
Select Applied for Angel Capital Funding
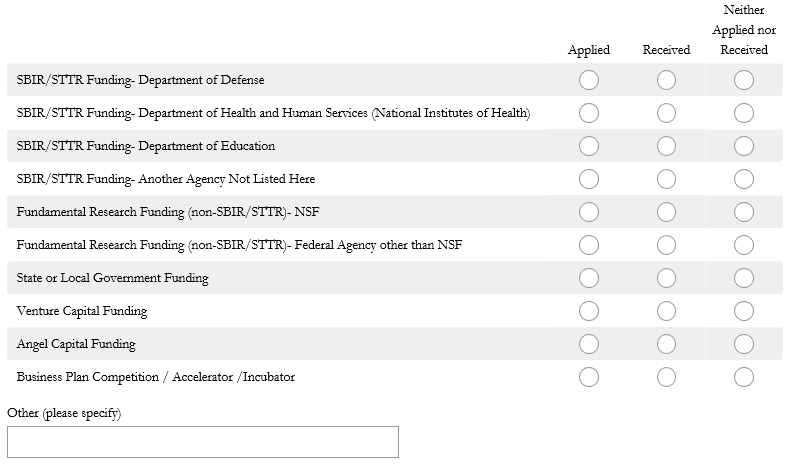click(x=589, y=344)
